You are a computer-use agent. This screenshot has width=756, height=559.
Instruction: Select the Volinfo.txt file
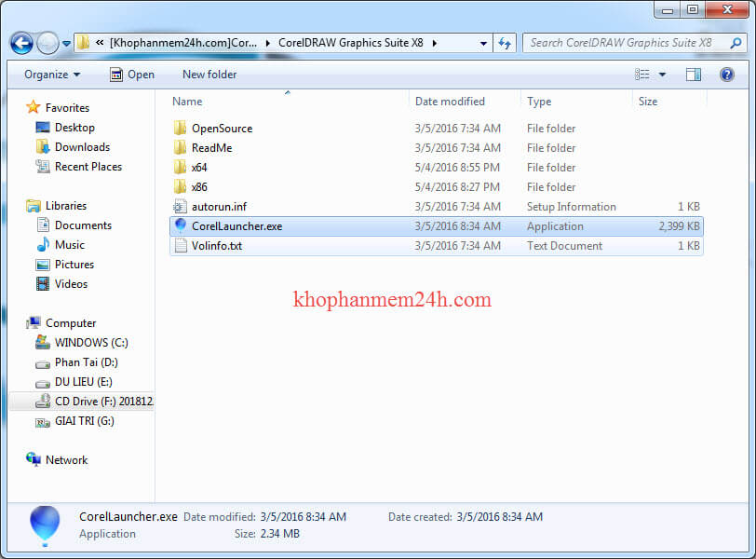click(x=216, y=246)
